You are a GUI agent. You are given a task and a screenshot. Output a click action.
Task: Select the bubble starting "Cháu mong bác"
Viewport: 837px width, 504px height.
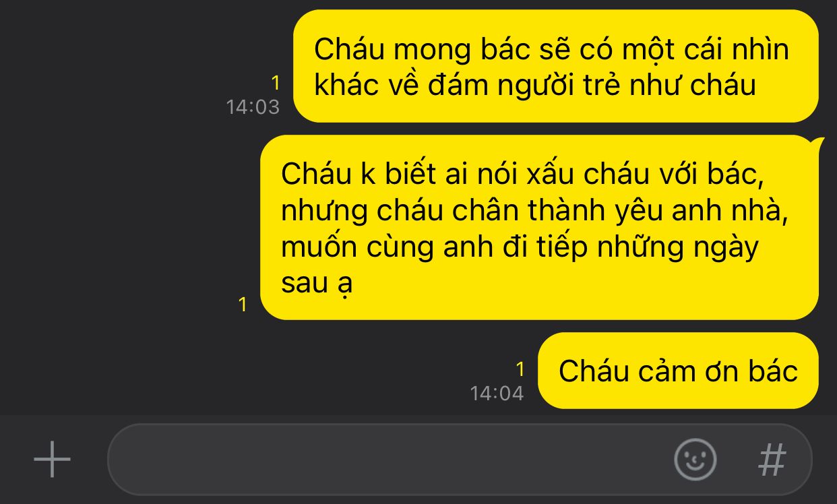tap(556, 66)
